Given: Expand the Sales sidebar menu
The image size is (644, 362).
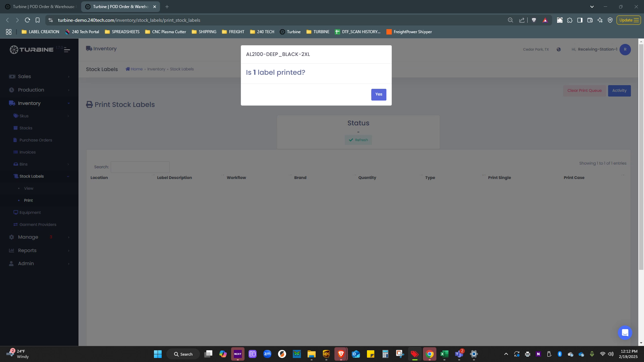Looking at the screenshot, I should (24, 77).
